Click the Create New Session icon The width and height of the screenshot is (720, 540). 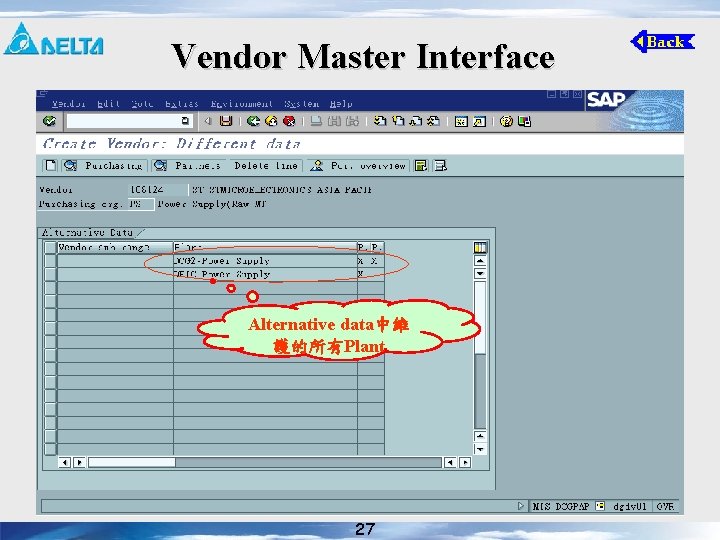(x=461, y=121)
